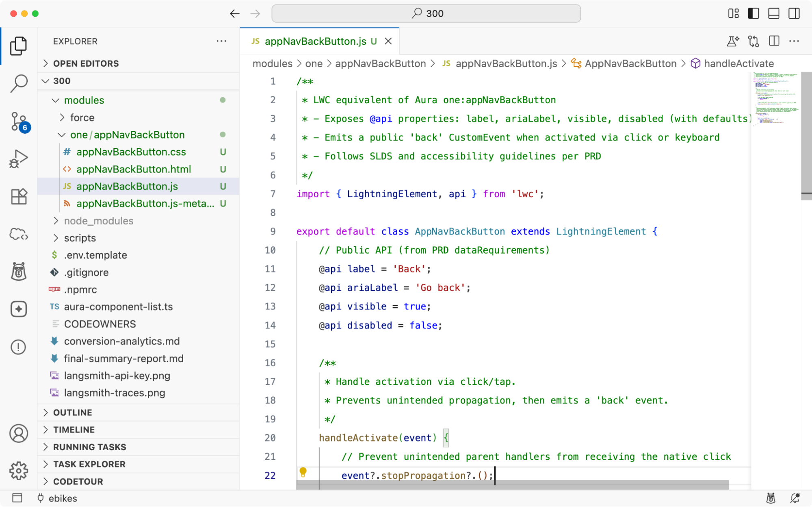The width and height of the screenshot is (812, 507).
Task: Open the Extensions view
Action: click(x=18, y=196)
